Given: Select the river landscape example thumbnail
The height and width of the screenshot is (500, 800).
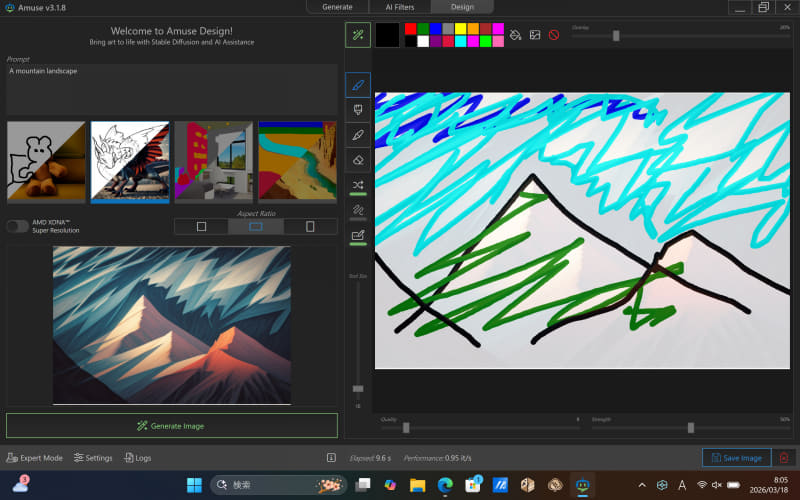Looking at the screenshot, I should tap(297, 161).
